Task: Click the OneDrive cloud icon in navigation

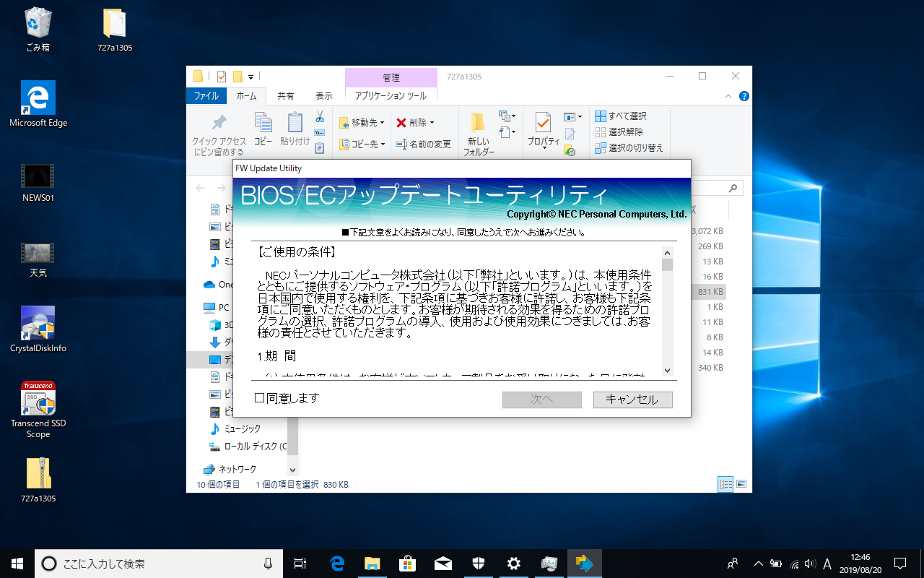Action: point(209,284)
